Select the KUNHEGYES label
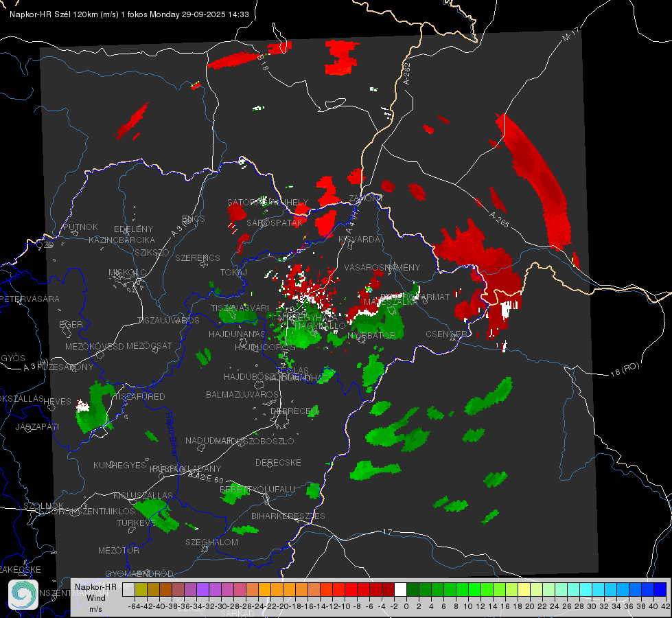This screenshot has height=618, width=672. click(x=119, y=465)
